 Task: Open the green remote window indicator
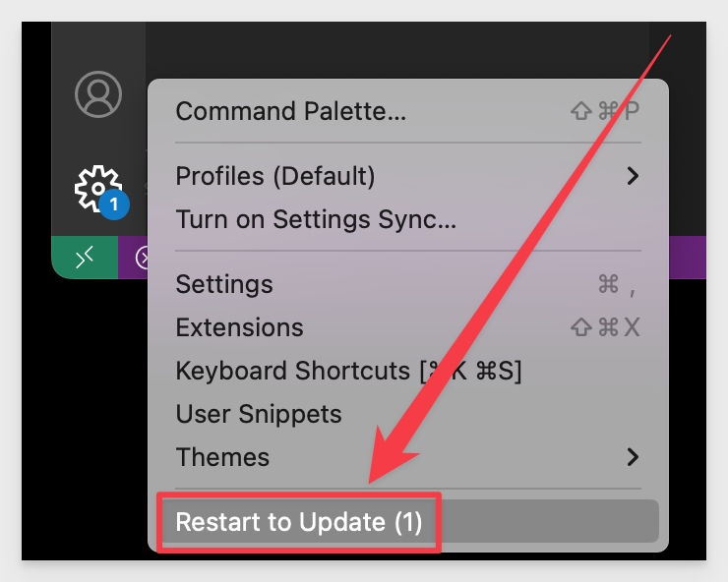tap(85, 258)
